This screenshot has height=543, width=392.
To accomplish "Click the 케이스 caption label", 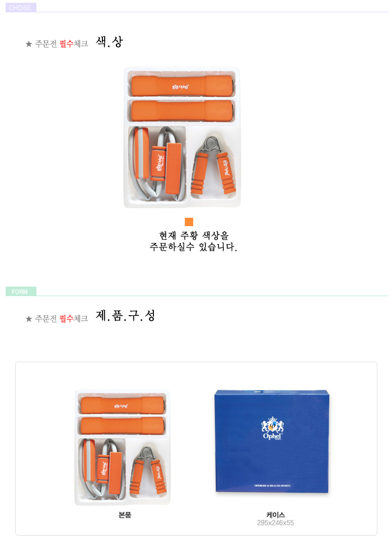I will click(276, 515).
